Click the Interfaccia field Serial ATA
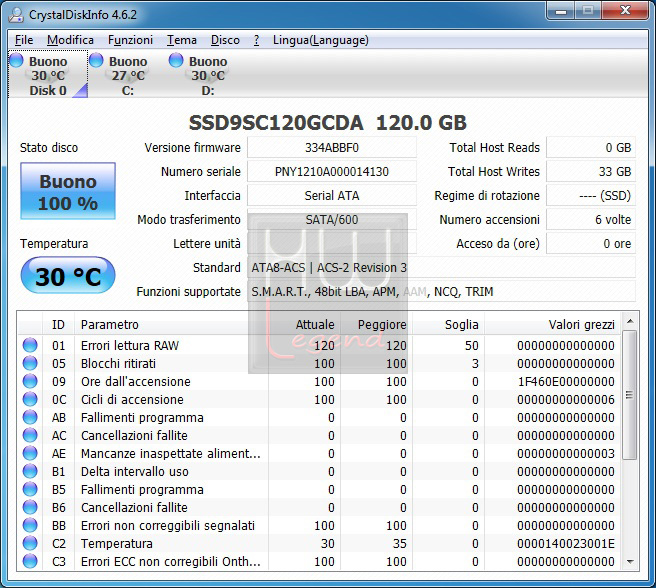 (x=332, y=195)
